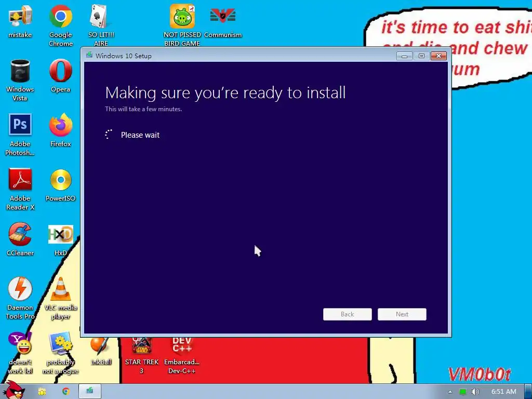Click "Making sure you're ready to install" heading
This screenshot has height=399, width=532.
pos(225,93)
